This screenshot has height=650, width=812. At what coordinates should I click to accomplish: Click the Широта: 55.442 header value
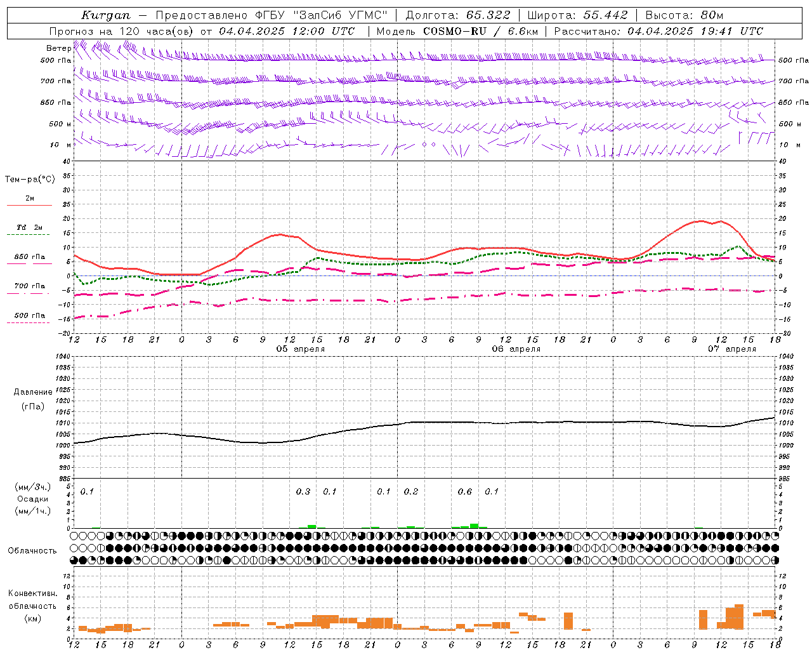[x=577, y=15]
